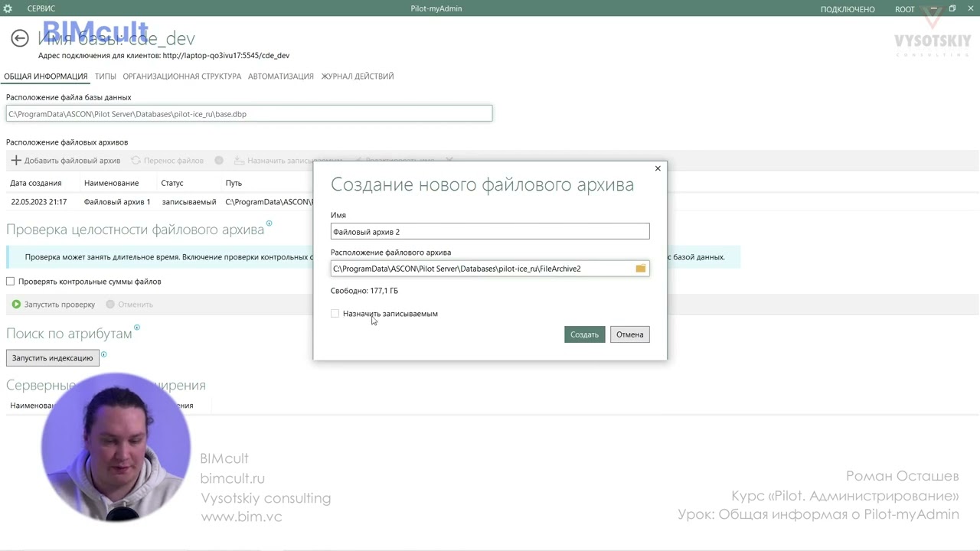Click the 'ПОДКЛЮЧЕНО' status label
The image size is (980, 551).
pos(848,9)
